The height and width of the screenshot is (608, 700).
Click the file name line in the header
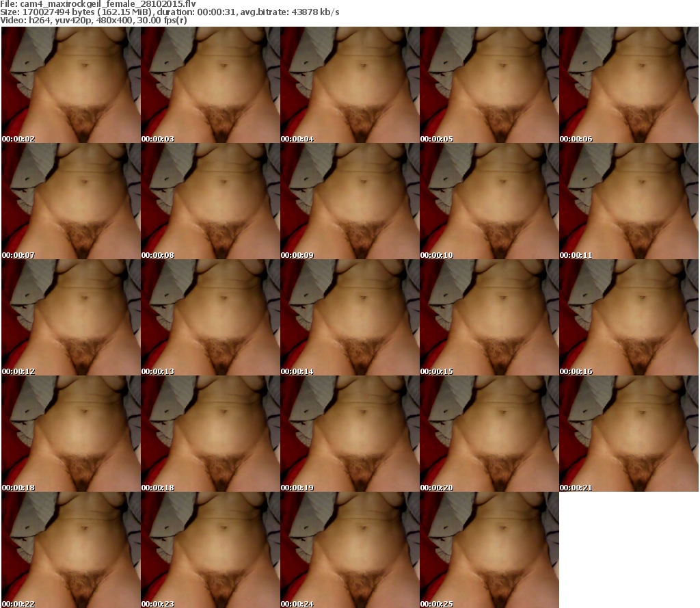pos(98,4)
